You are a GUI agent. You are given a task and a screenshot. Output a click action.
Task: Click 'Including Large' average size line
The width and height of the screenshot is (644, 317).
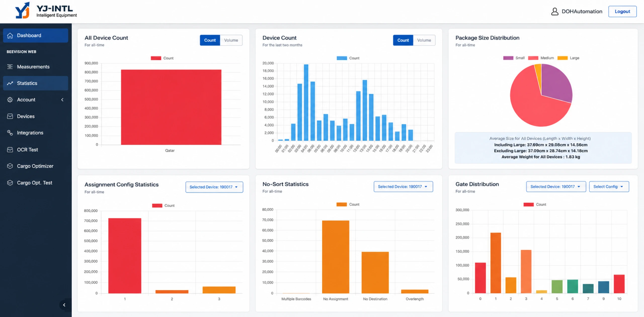pos(541,145)
